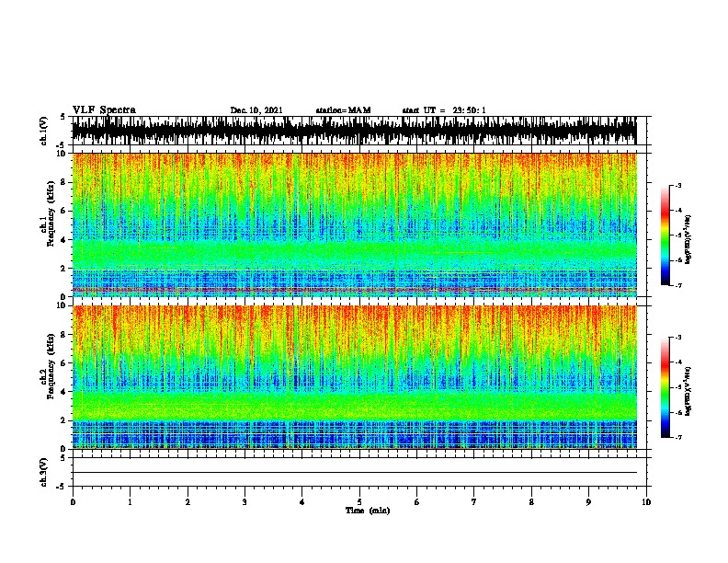Click the "6" kHz tick on ch.1 frequency axis
The height and width of the screenshot is (563, 728).
64,211
